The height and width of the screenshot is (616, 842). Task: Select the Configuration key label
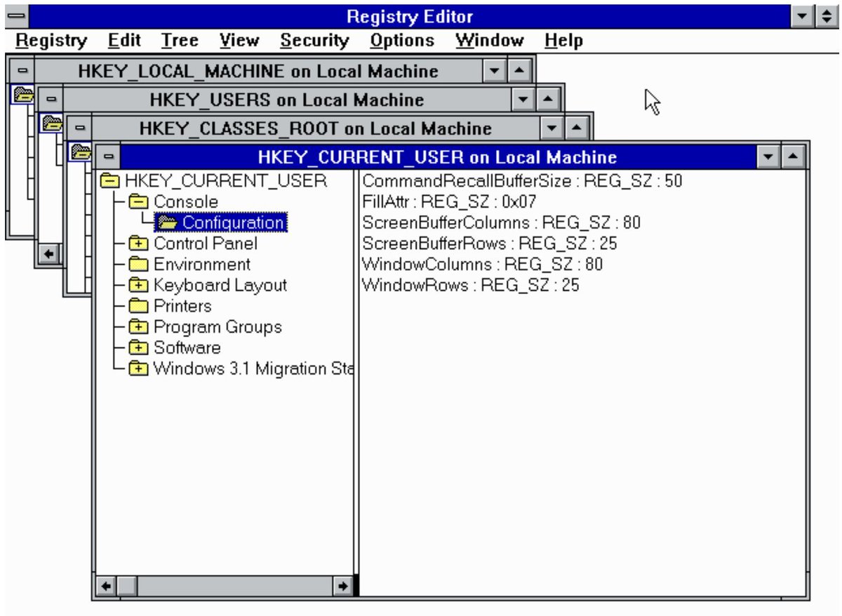[233, 223]
